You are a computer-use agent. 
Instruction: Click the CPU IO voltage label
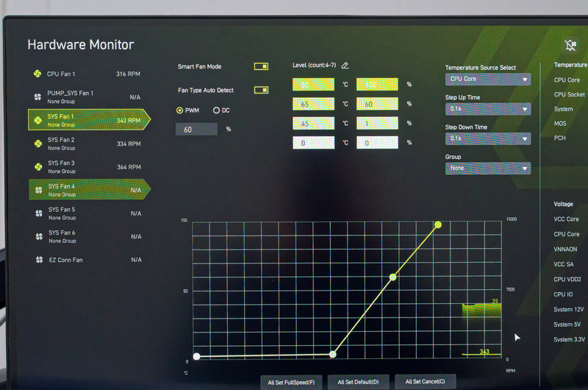[563, 294]
